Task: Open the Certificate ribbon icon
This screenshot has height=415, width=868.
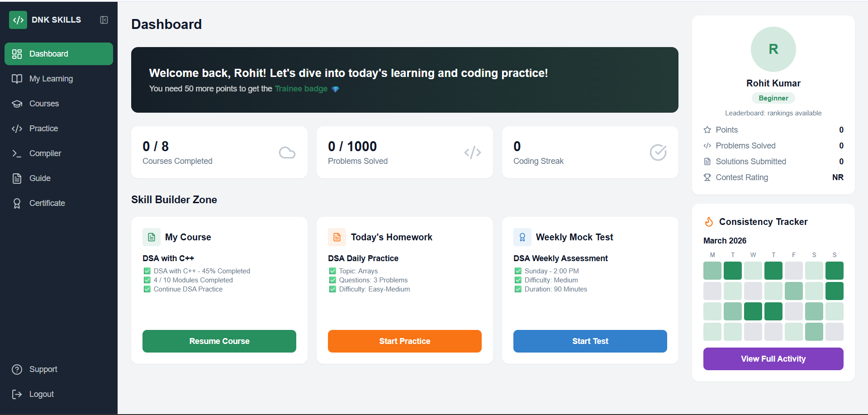Action: point(17,203)
